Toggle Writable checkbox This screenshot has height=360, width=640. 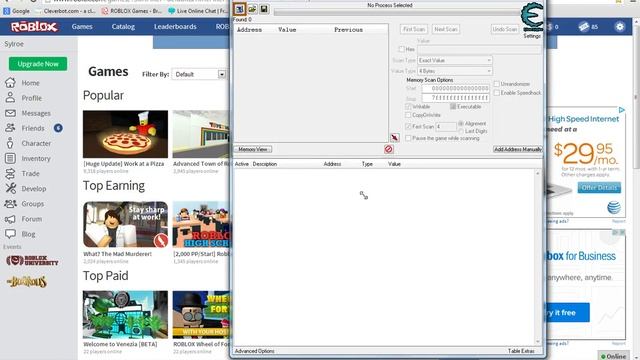(x=408, y=107)
